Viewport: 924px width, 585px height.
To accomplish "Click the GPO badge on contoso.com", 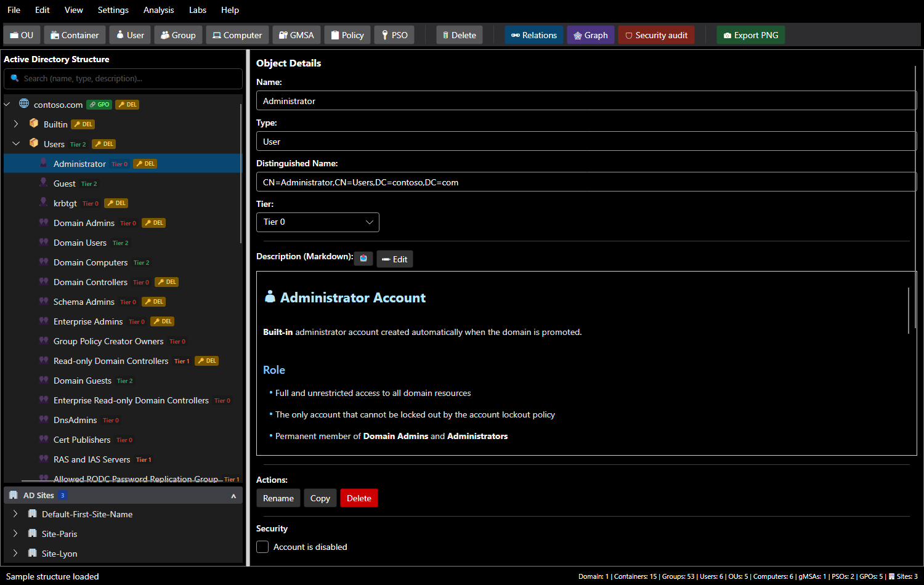I will (99, 105).
